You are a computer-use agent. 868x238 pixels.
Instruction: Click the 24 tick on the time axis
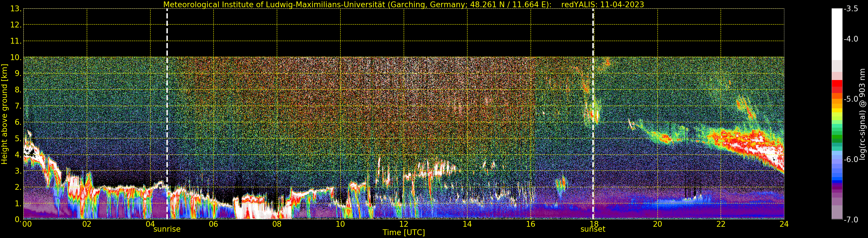tap(784, 224)
